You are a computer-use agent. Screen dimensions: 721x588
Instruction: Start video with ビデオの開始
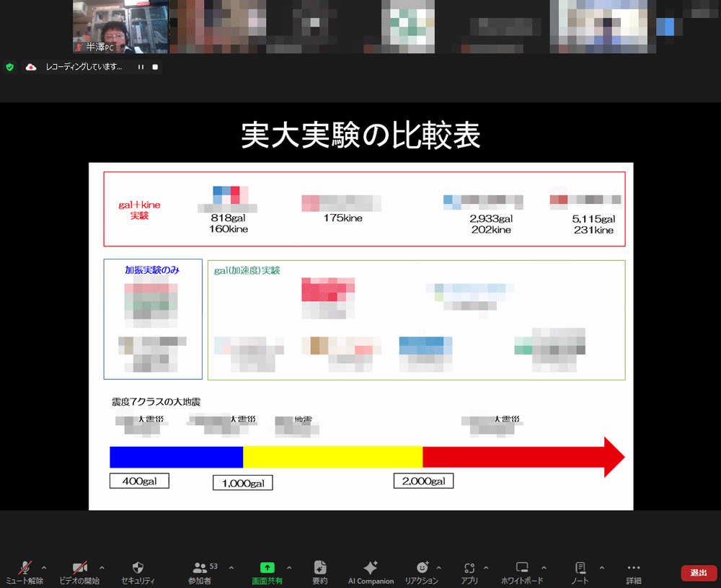click(79, 571)
